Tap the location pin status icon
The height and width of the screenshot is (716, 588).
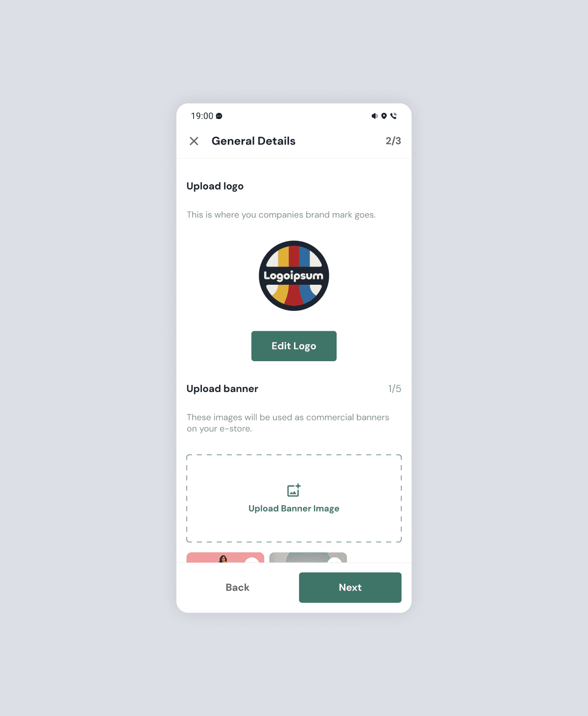(384, 116)
